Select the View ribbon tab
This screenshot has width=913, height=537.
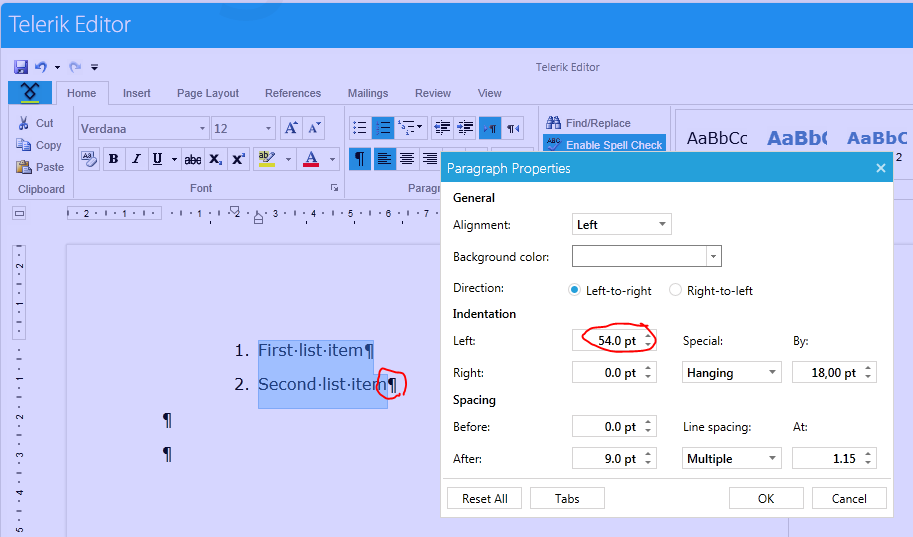point(490,93)
